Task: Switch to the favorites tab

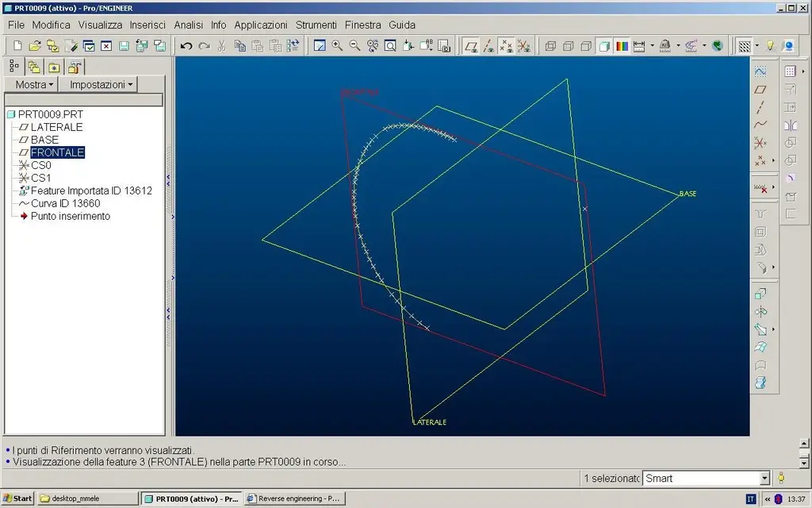Action: pyautogui.click(x=54, y=67)
